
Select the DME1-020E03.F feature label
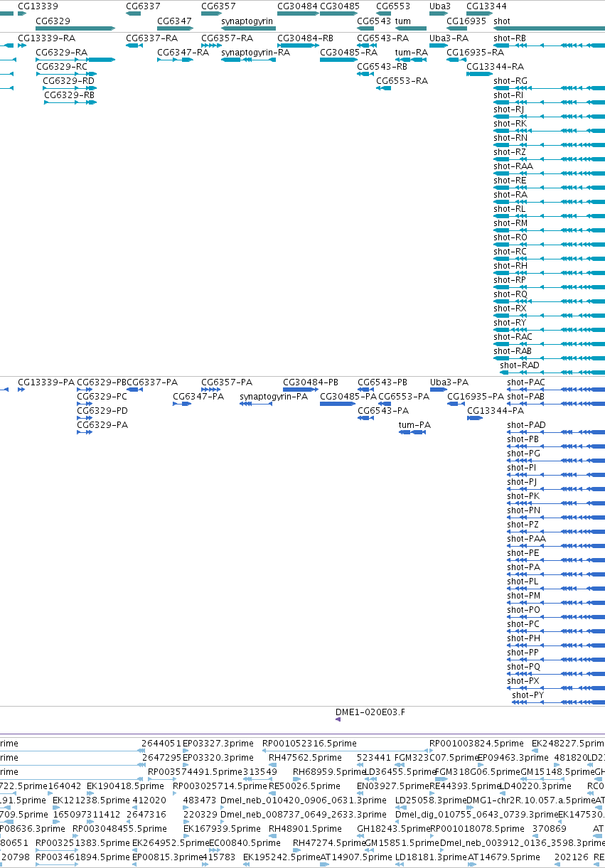pos(370,712)
